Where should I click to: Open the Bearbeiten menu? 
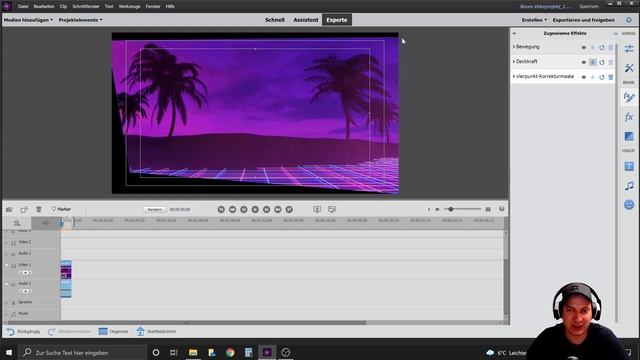coord(44,6)
